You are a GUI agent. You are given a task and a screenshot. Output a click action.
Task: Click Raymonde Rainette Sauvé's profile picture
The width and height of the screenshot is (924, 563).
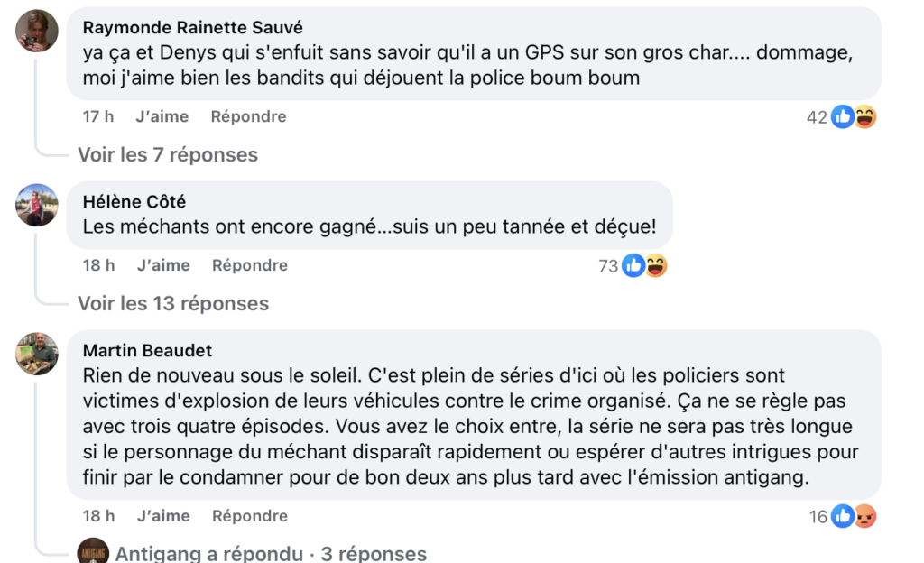pyautogui.click(x=37, y=30)
